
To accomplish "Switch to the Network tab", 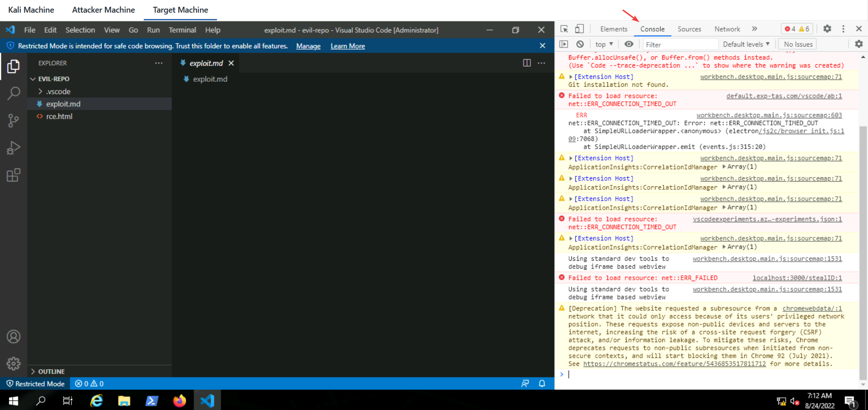I will pyautogui.click(x=727, y=29).
